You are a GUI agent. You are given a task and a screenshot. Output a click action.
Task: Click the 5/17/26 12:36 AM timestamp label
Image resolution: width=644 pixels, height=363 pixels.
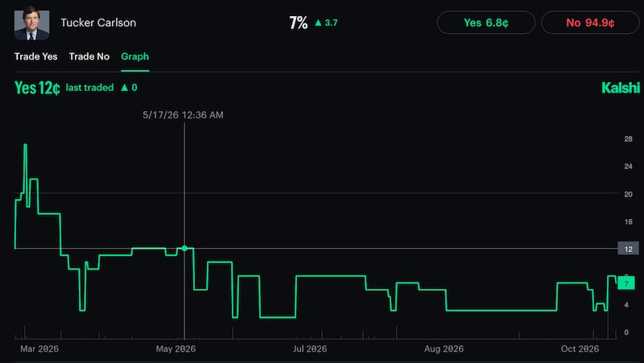(x=184, y=115)
